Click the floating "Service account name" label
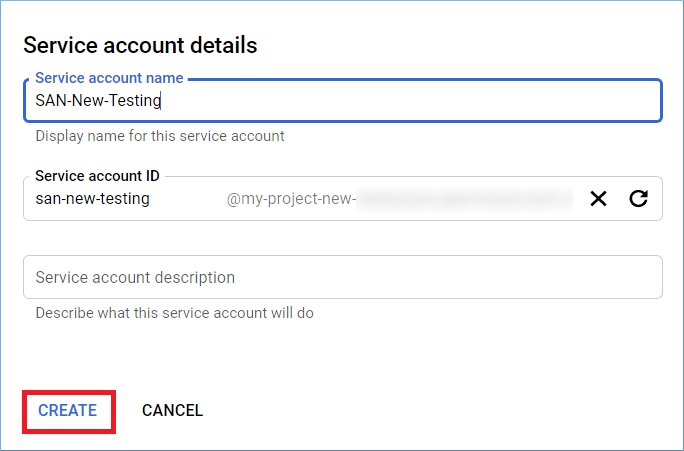 [x=109, y=78]
